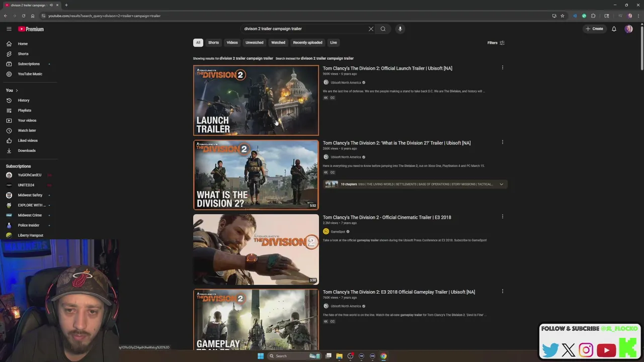This screenshot has width=644, height=362.
Task: Open more options for Official Launch Trailer
Action: click(502, 67)
